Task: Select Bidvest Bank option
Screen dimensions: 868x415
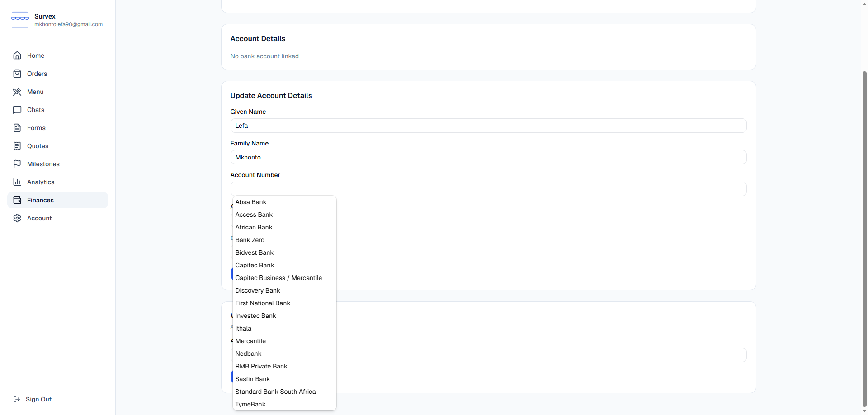Action: (284, 252)
